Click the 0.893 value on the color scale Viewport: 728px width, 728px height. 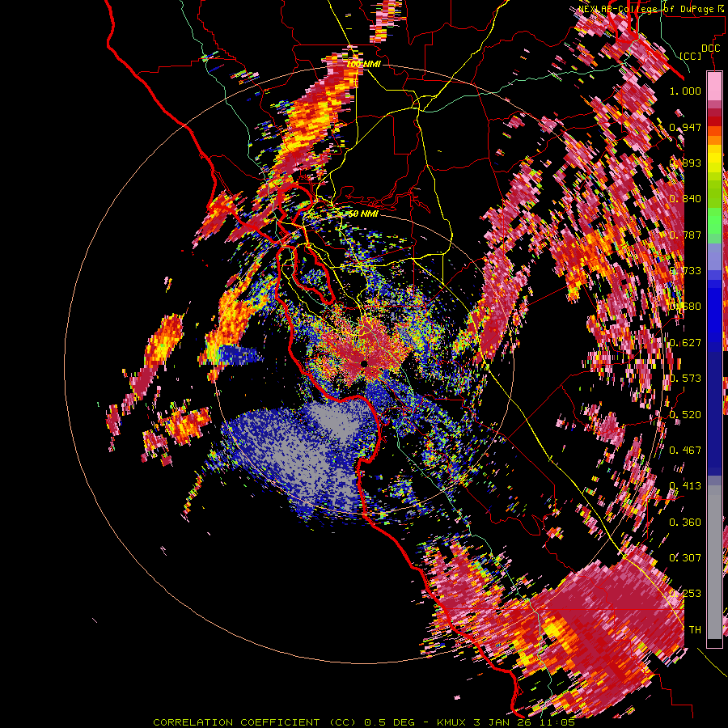coord(685,163)
